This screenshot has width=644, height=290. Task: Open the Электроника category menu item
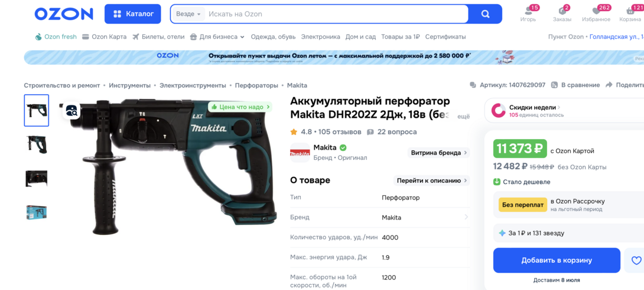tap(320, 37)
